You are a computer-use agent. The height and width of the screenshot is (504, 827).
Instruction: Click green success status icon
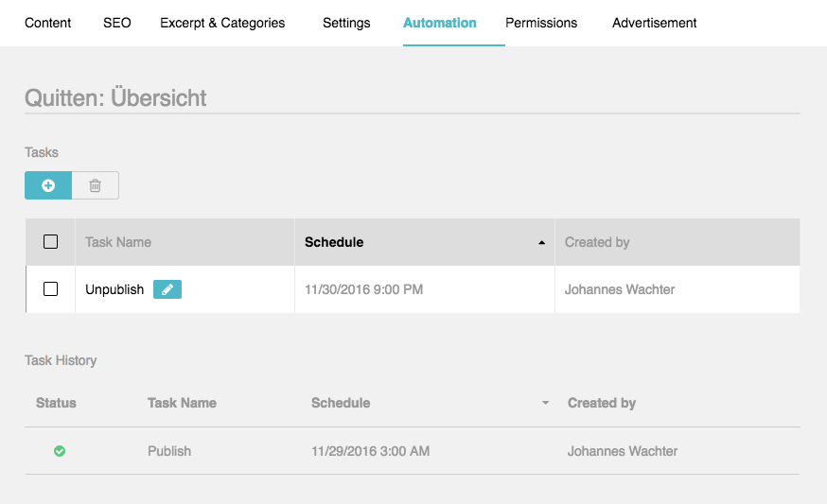[x=60, y=451]
